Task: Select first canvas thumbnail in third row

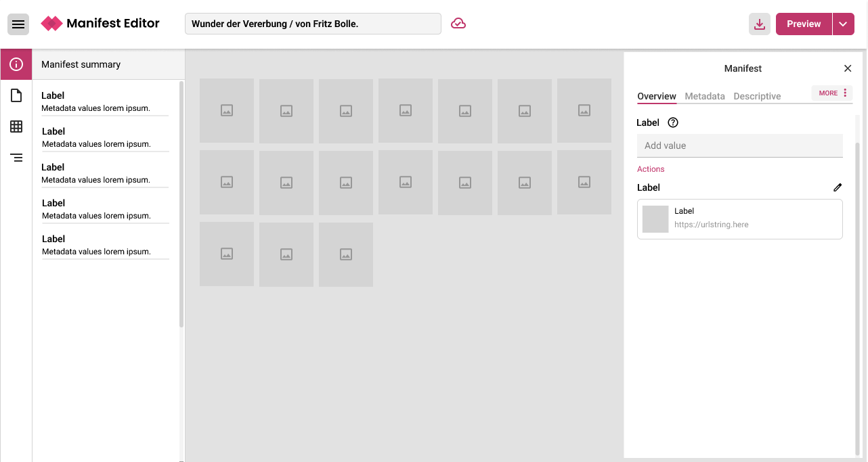Action: tap(227, 254)
